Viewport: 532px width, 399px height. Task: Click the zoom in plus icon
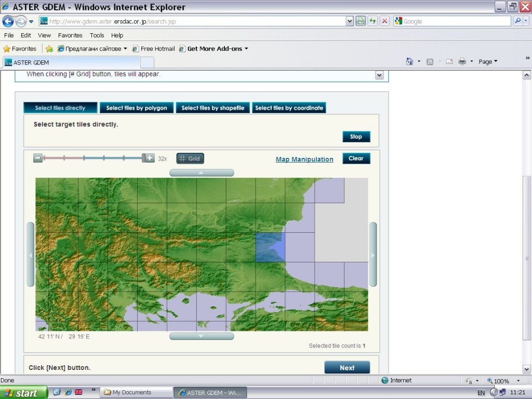[150, 158]
